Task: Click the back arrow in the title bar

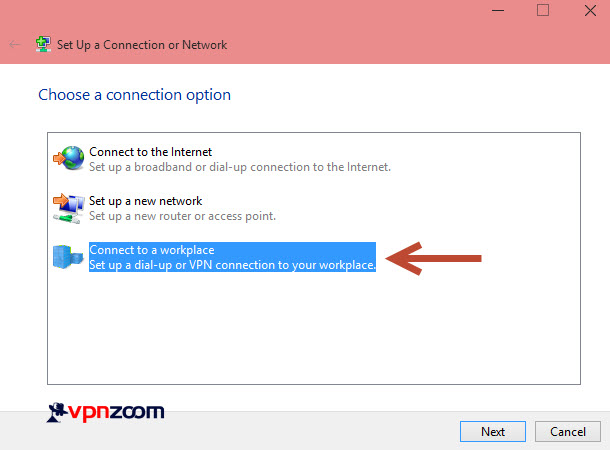Action: (14, 45)
